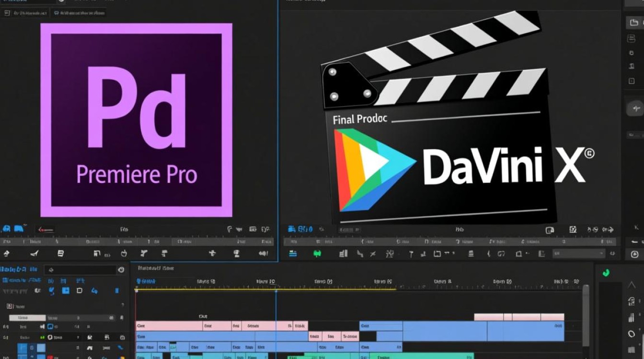Click the blue list icon beside green icon
Image resolution: width=644 pixels, height=359 pixels.
pos(293,254)
